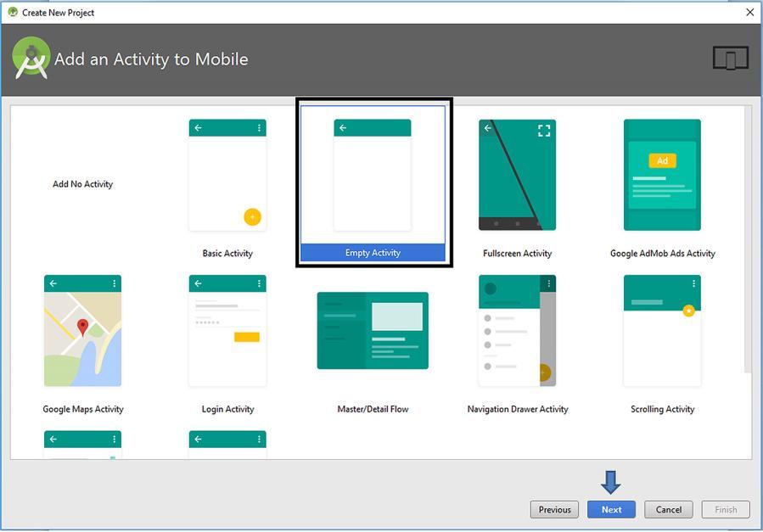Viewport: 763px width, 532px height.
Task: Select the Login Activity template thumbnail
Action: tap(227, 331)
